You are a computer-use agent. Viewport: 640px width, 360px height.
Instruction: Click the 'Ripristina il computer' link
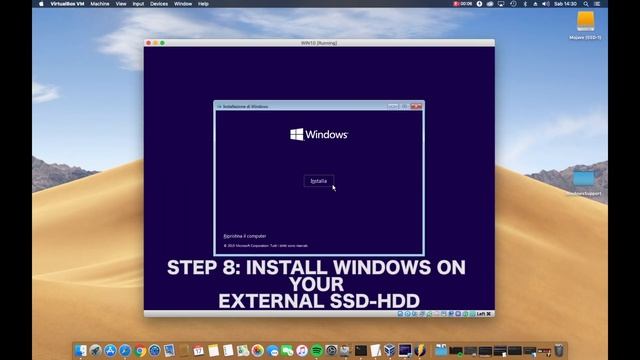[x=245, y=236]
